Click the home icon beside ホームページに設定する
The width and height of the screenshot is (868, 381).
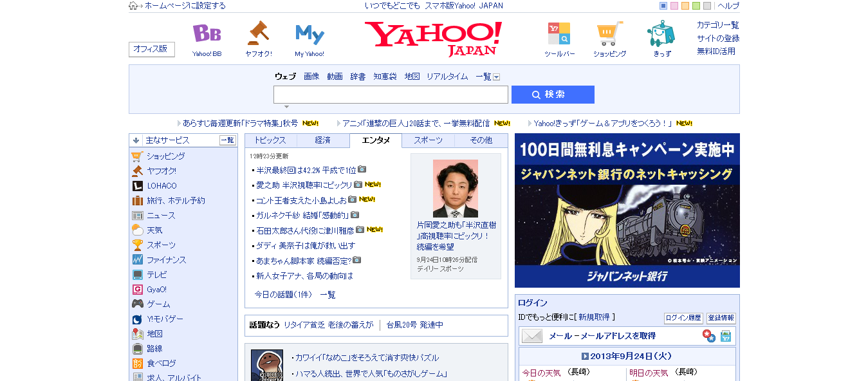[x=133, y=6]
